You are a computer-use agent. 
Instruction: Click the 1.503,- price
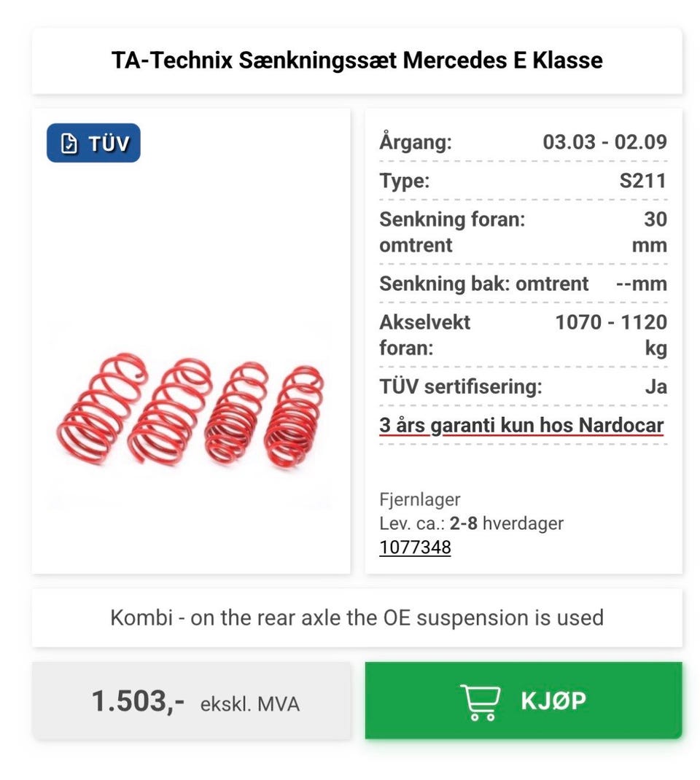point(138,701)
